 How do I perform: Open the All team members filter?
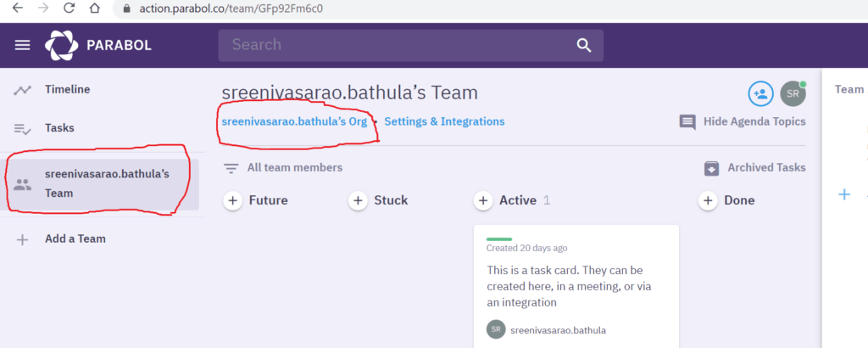tap(294, 167)
